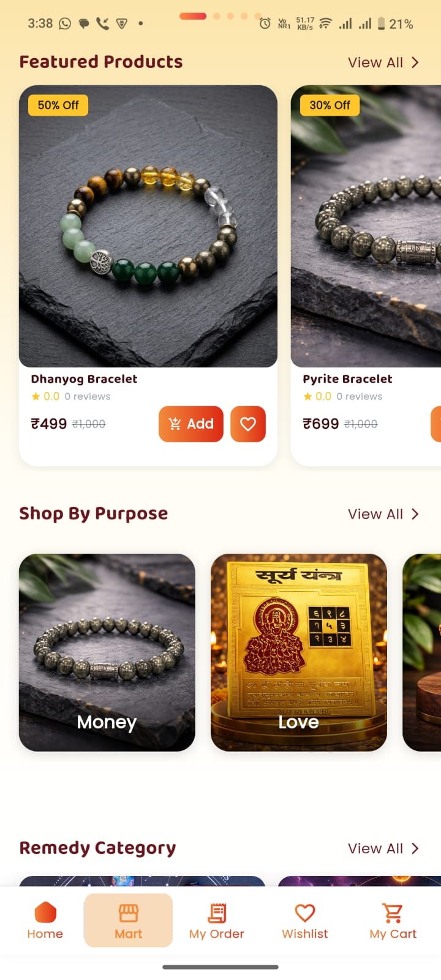Expand Shop By Purpose chevron arrow
Viewport: 441px width, 980px height.
pos(415,514)
